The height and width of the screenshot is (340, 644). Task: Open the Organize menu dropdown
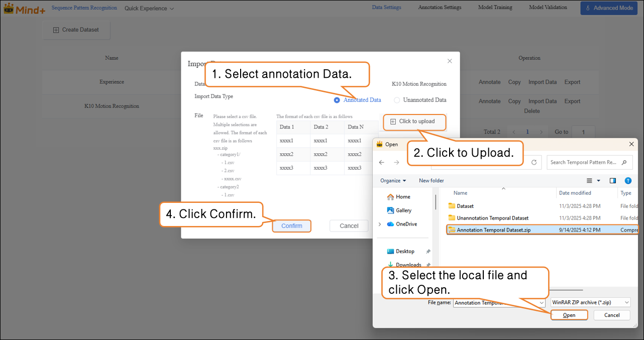(393, 181)
